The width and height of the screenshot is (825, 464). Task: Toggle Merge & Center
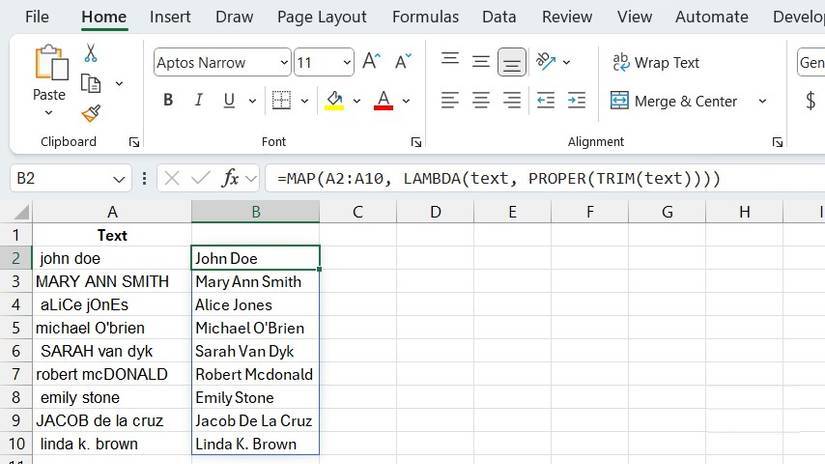673,100
